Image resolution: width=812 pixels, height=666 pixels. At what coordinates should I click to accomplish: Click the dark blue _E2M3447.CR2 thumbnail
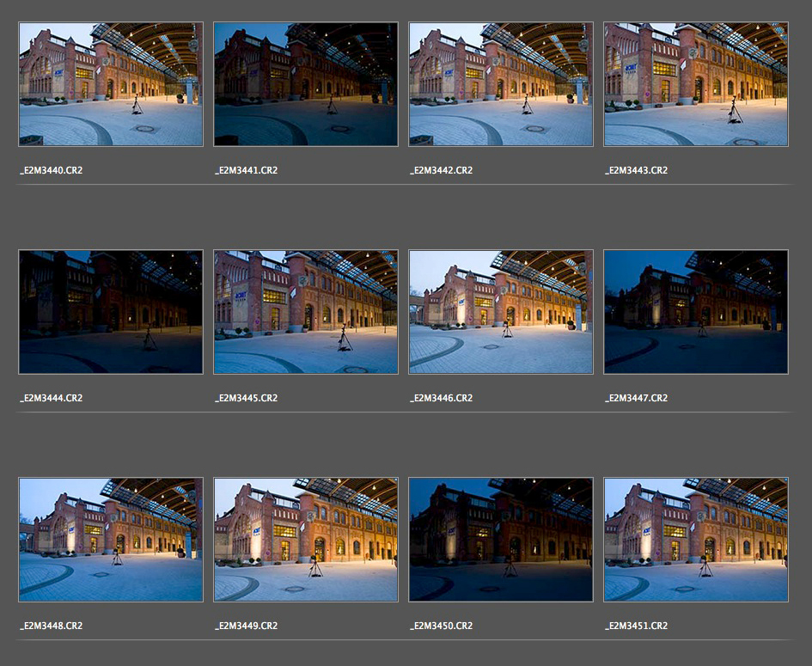[696, 312]
